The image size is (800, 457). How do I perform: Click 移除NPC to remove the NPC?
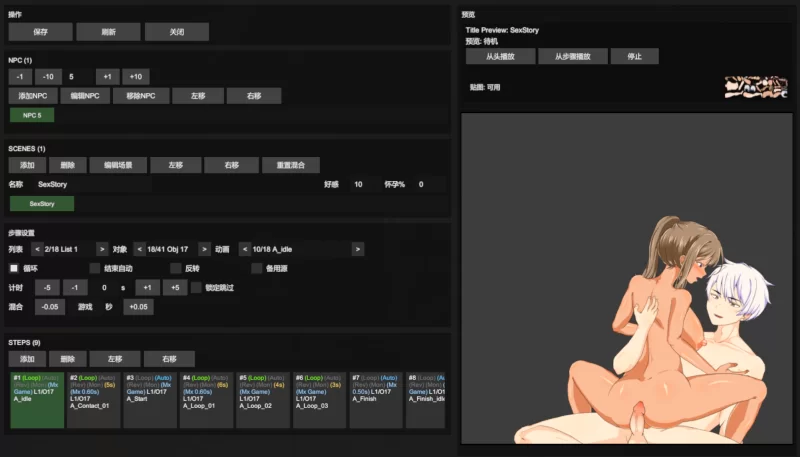[x=141, y=96]
